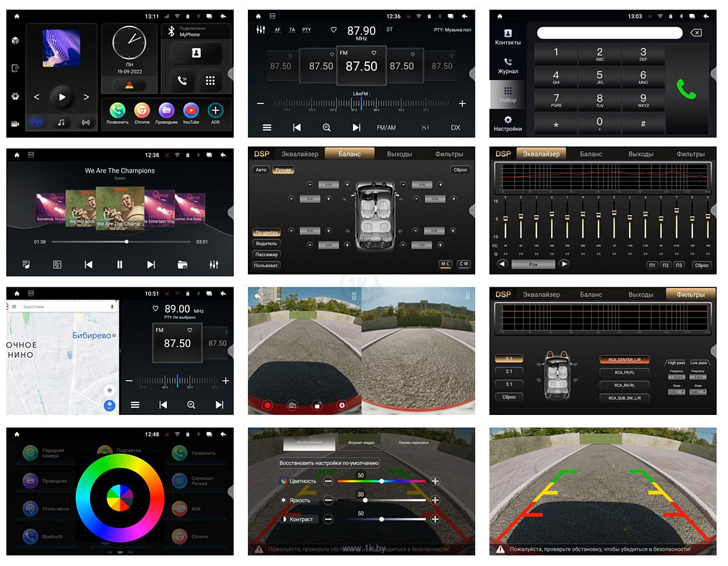Pause We Are The Champions playback

tap(119, 265)
